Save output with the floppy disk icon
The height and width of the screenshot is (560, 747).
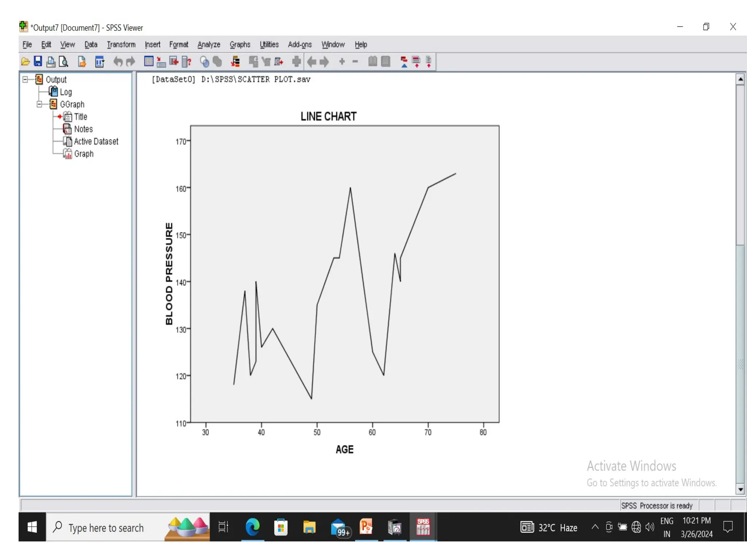[x=38, y=61]
